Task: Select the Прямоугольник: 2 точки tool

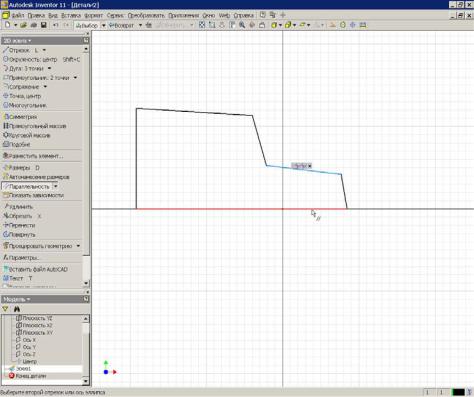Action: 36,78
